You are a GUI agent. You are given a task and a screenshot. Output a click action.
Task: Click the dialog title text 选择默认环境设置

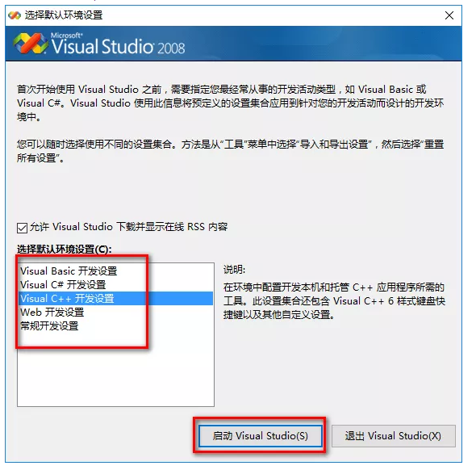[64, 15]
